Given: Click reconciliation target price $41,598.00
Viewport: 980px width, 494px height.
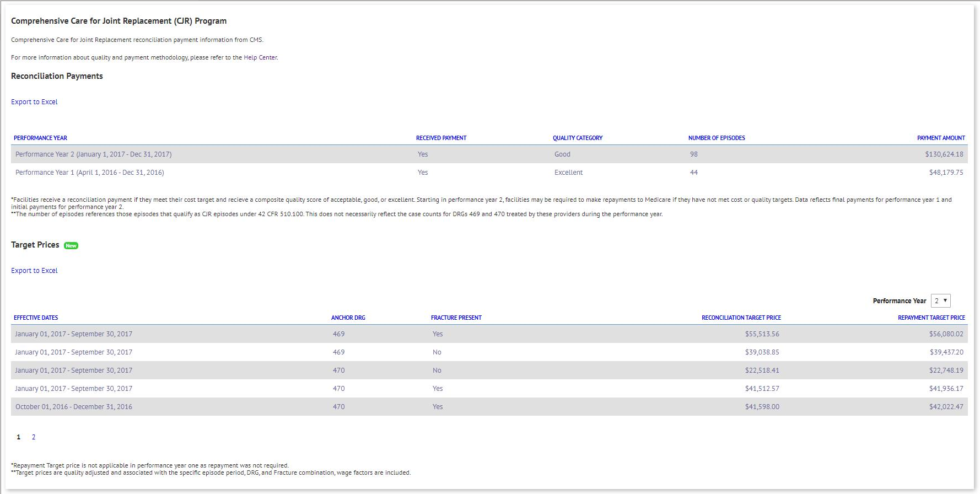Looking at the screenshot, I should tap(762, 407).
